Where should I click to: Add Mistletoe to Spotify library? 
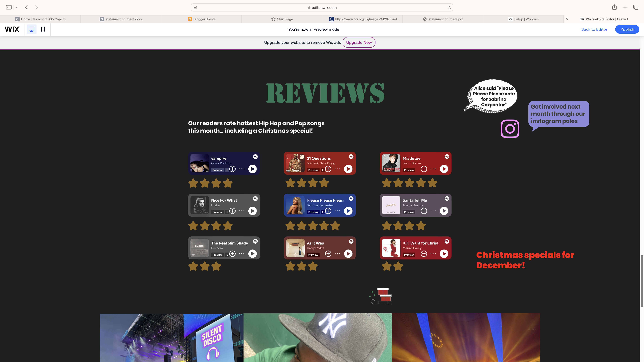(x=424, y=169)
